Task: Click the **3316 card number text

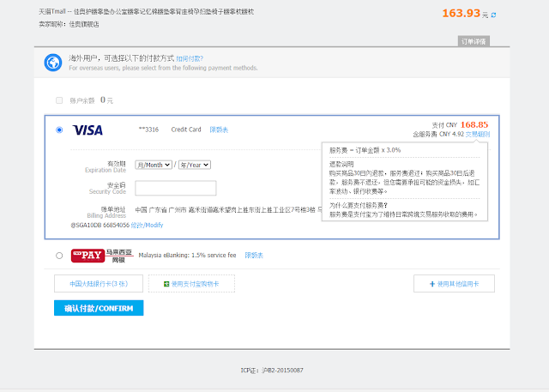Action: (148, 130)
